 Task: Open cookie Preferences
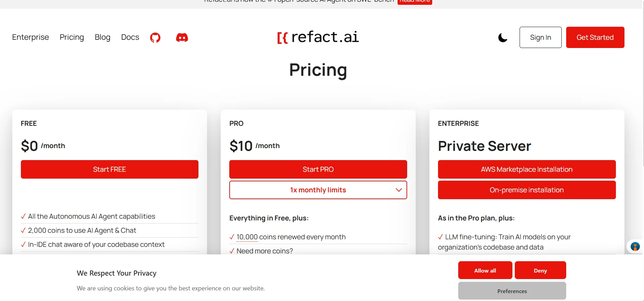512,291
